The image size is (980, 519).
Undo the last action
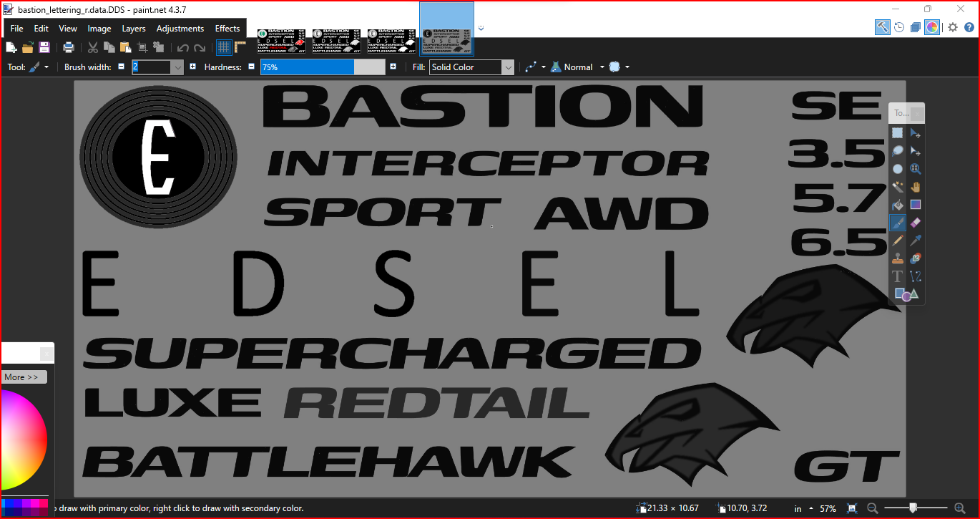(x=183, y=48)
